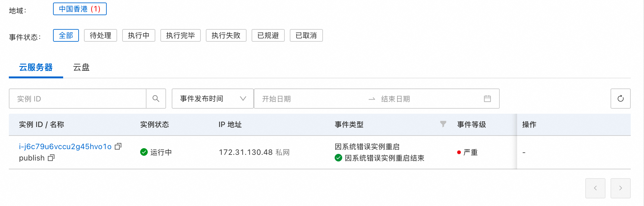Click the 事件类型 filter funnel icon
This screenshot has width=644, height=206.
click(443, 124)
